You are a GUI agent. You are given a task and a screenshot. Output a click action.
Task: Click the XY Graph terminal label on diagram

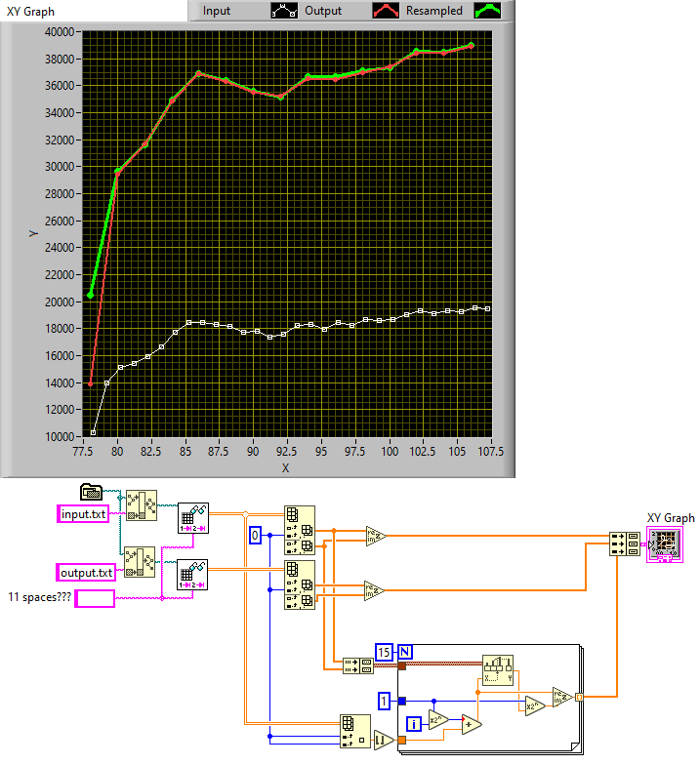click(x=671, y=518)
